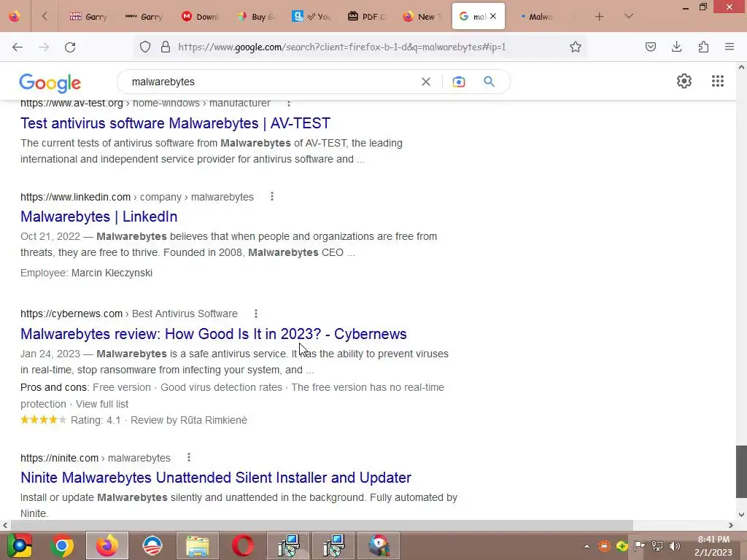Switch to the You tab

point(311,17)
